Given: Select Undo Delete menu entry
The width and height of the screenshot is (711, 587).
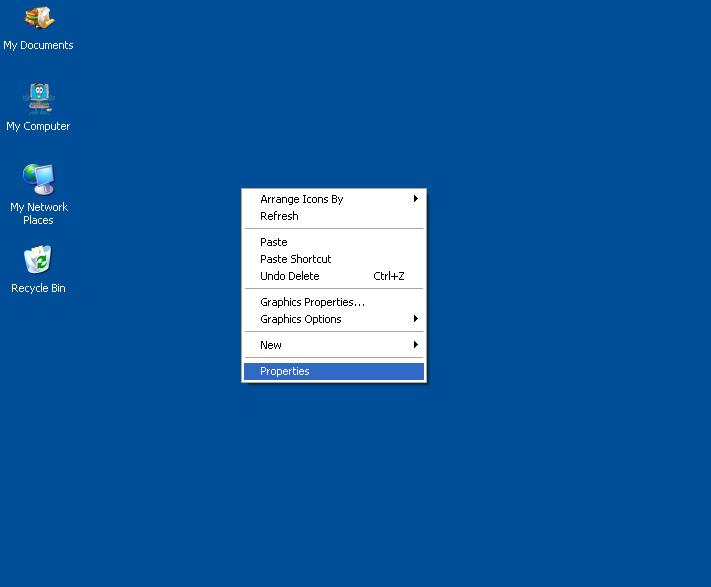Looking at the screenshot, I should coord(334,276).
